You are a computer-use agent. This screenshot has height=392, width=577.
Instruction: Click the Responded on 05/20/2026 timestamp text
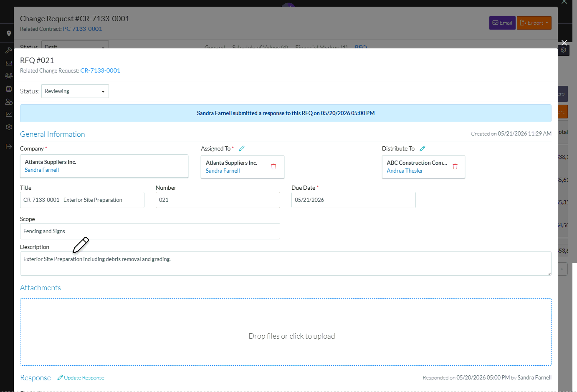[x=487, y=377]
